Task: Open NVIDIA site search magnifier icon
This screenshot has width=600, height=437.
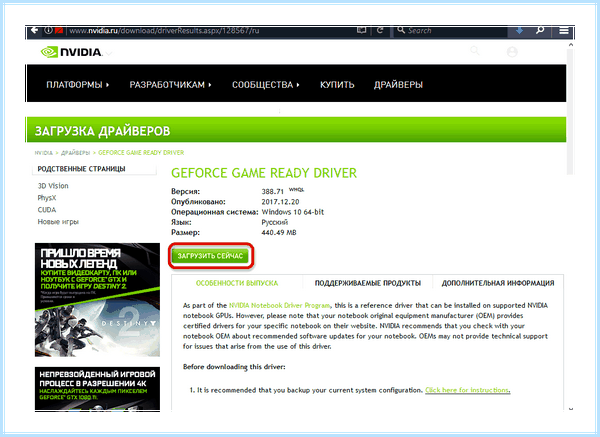Action: pyautogui.click(x=475, y=51)
